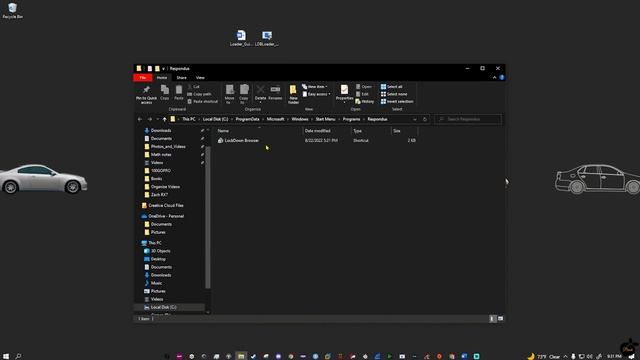Click This PC in the address breadcrumb
The height and width of the screenshot is (360, 640).
(189, 119)
